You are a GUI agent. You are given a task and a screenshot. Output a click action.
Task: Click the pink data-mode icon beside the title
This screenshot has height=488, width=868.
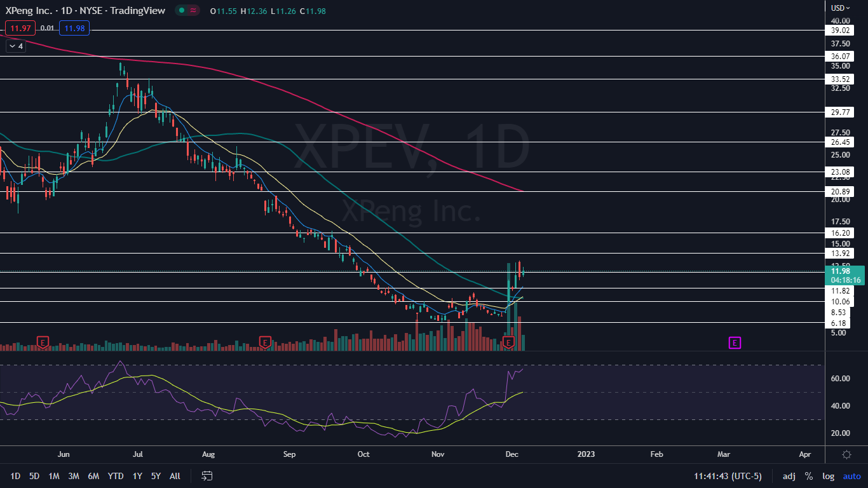click(193, 10)
